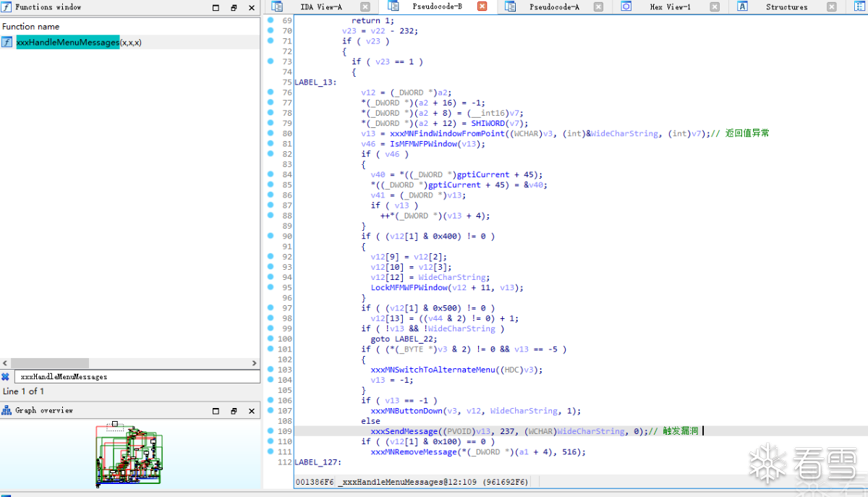Click xxxSendMessage call on line 109
Image resolution: width=868 pixels, height=497 pixels.
404,431
